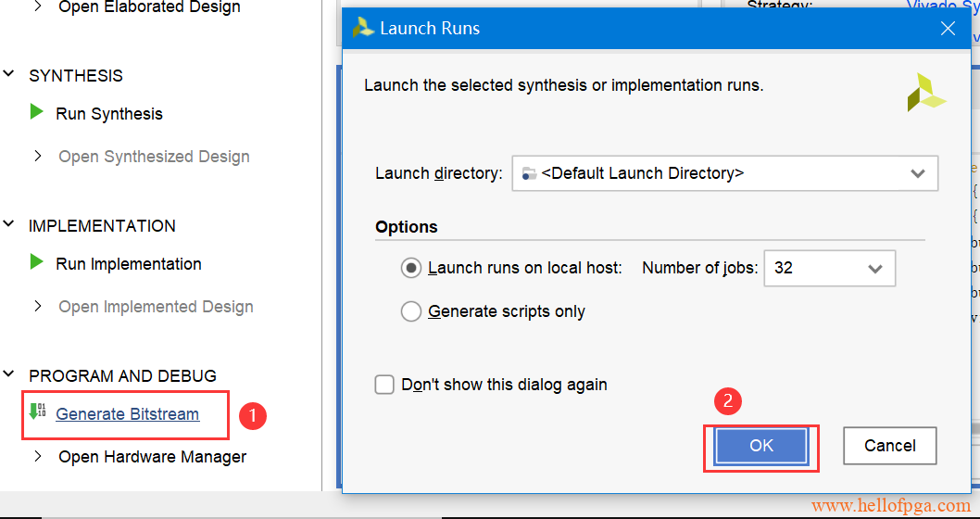Image resolution: width=980 pixels, height=519 pixels.
Task: Expand Open Synthesized Design tree item
Action: 38,156
